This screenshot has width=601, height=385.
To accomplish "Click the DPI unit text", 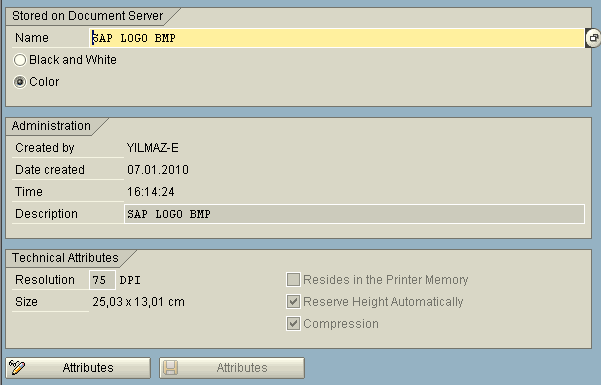I will coord(130,280).
